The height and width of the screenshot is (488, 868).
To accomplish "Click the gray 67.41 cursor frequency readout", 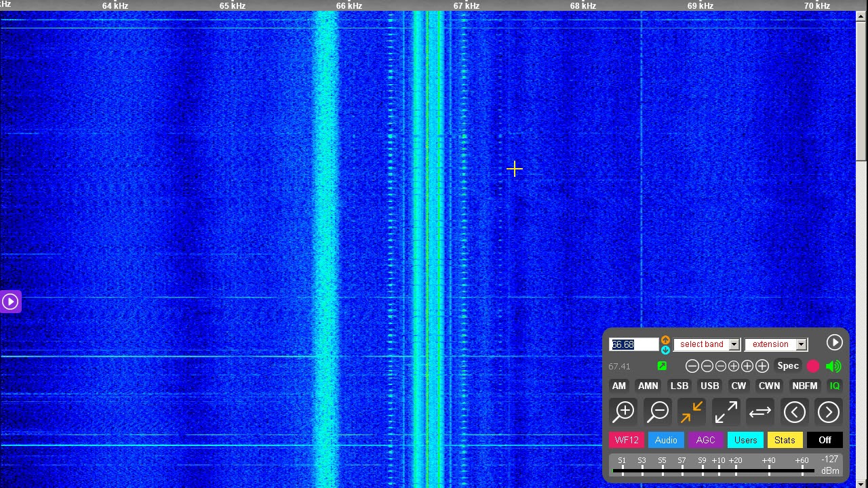I will tap(619, 366).
